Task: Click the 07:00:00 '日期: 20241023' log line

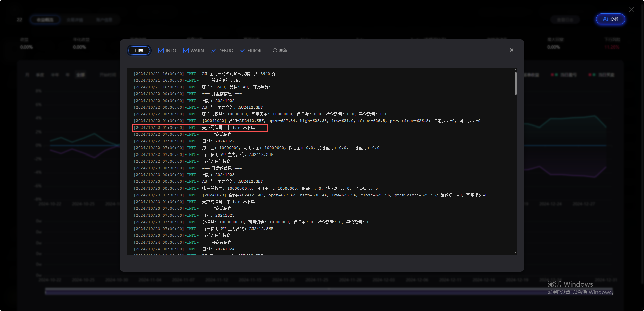Action: pyautogui.click(x=184, y=215)
